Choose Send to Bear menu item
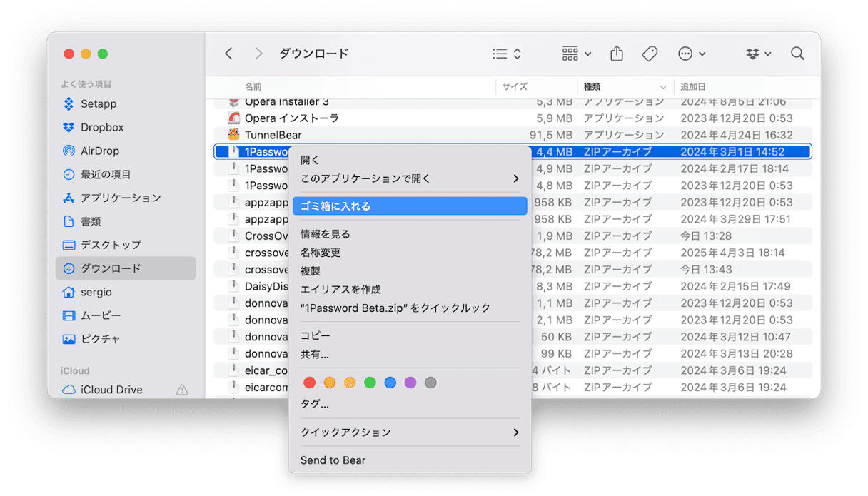The height and width of the screenshot is (496, 868). 410,460
